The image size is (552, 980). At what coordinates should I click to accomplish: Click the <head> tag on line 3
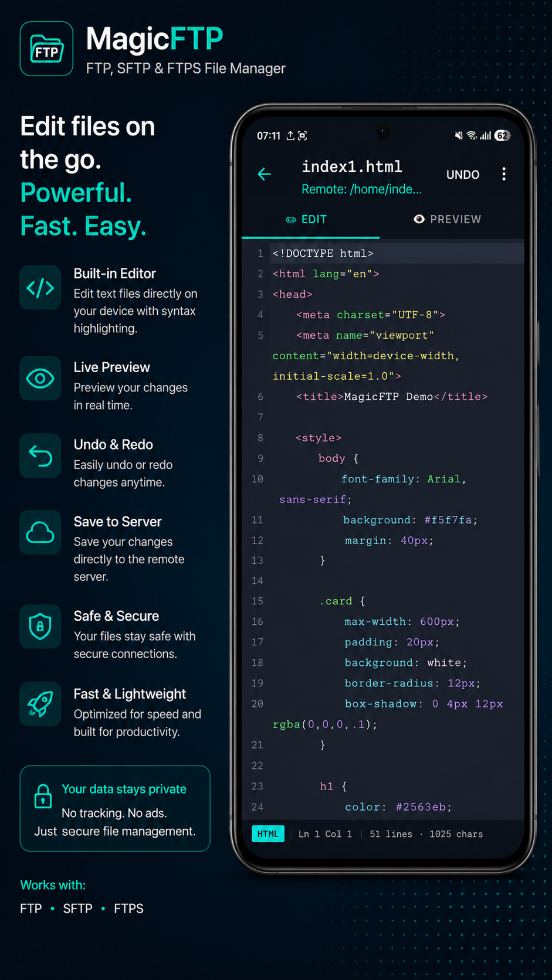point(293,295)
